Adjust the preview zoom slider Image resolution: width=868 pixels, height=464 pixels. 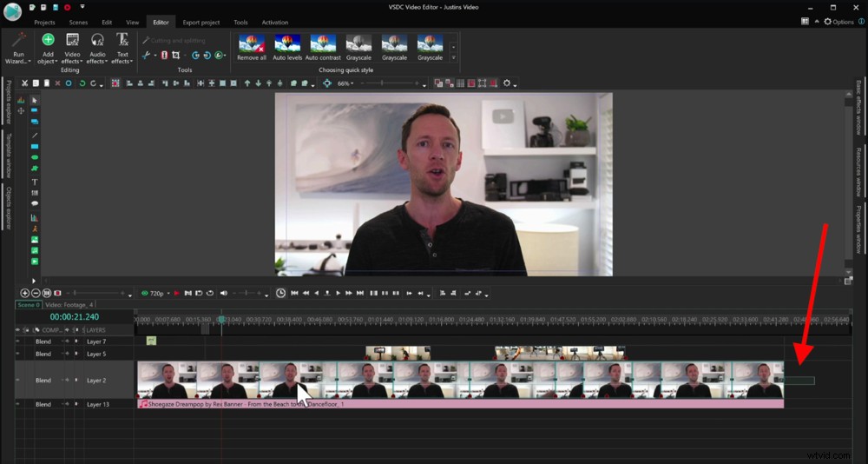click(x=391, y=83)
